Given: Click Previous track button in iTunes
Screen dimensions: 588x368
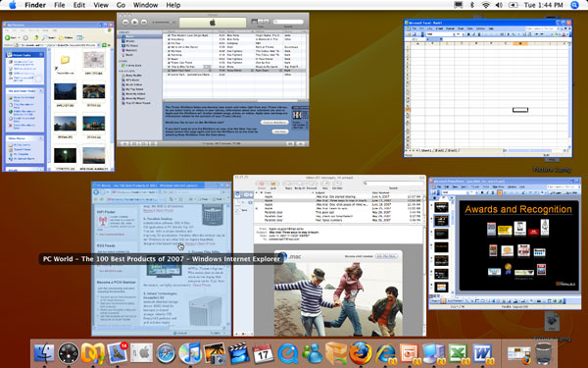Looking at the screenshot, I should tap(126, 23).
